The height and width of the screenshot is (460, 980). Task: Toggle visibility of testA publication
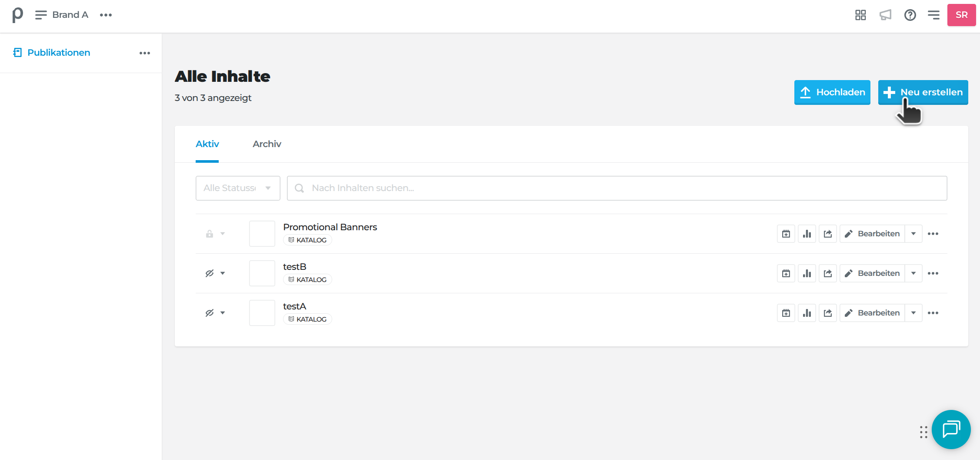210,313
